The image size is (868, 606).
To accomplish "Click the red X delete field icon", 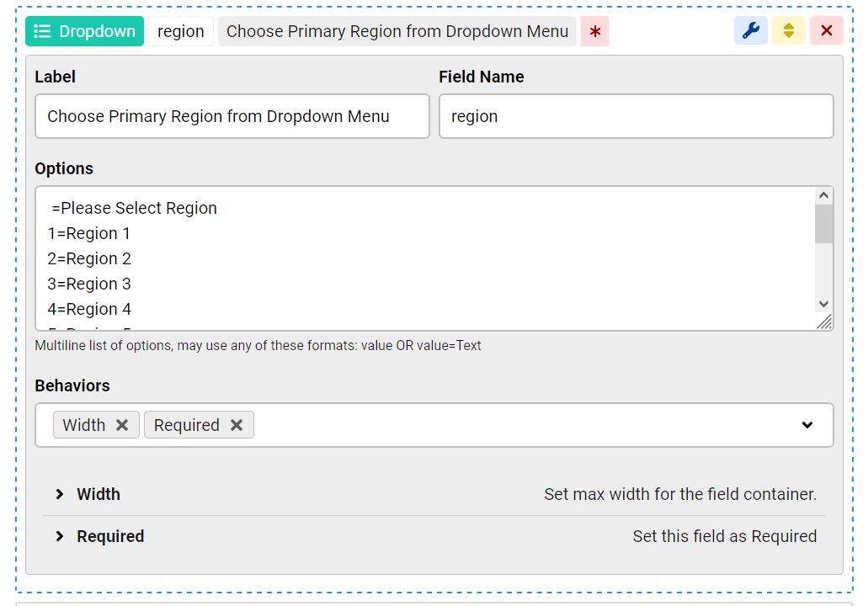I will click(826, 31).
